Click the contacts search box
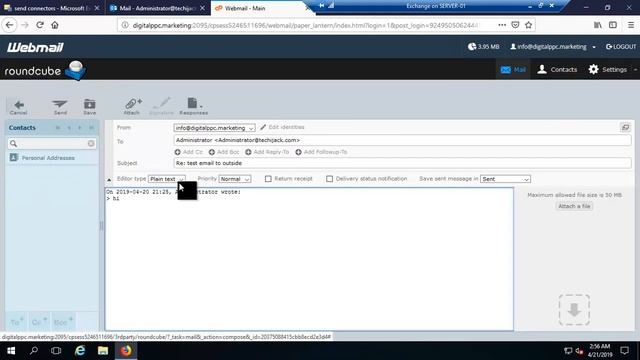 pyautogui.click(x=52, y=143)
